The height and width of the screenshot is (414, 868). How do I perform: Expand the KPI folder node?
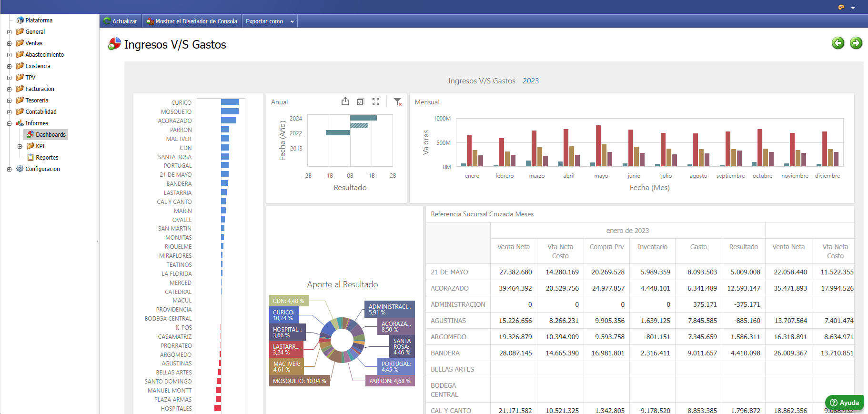(20, 146)
